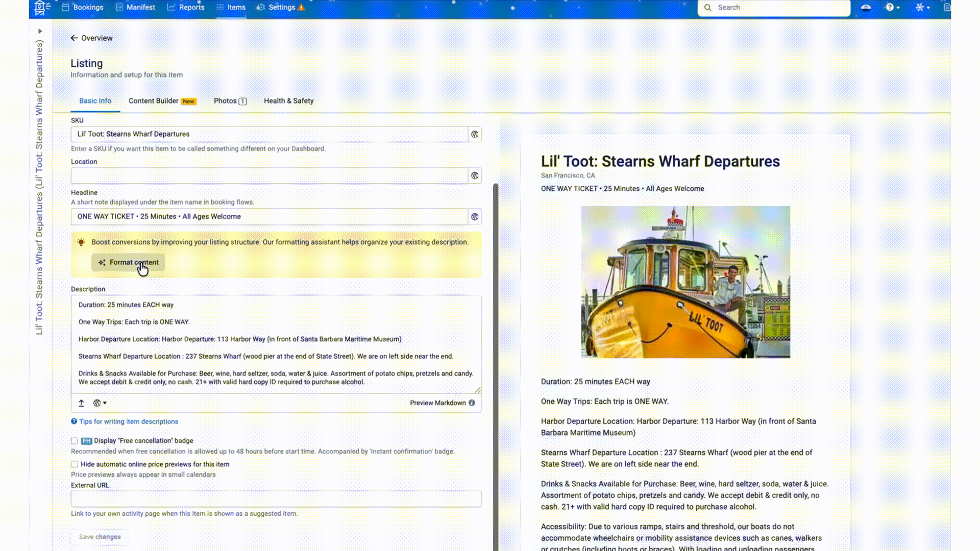Open the help question mark dropdown
The height and width of the screenshot is (551, 980).
[x=892, y=8]
